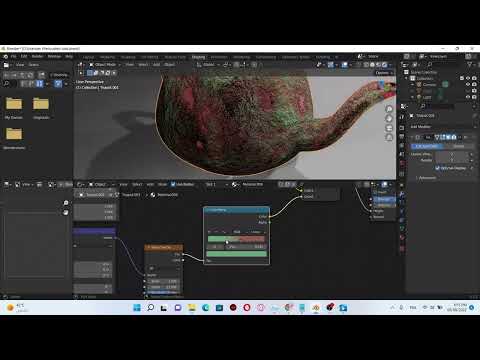Toggle Optimal Display checkbox

click(438, 168)
